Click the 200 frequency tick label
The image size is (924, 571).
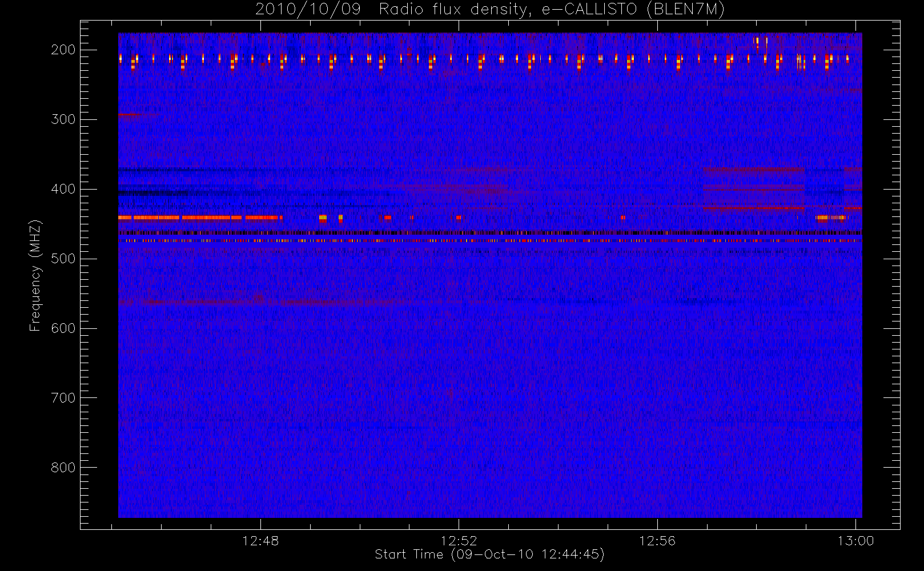pos(63,50)
